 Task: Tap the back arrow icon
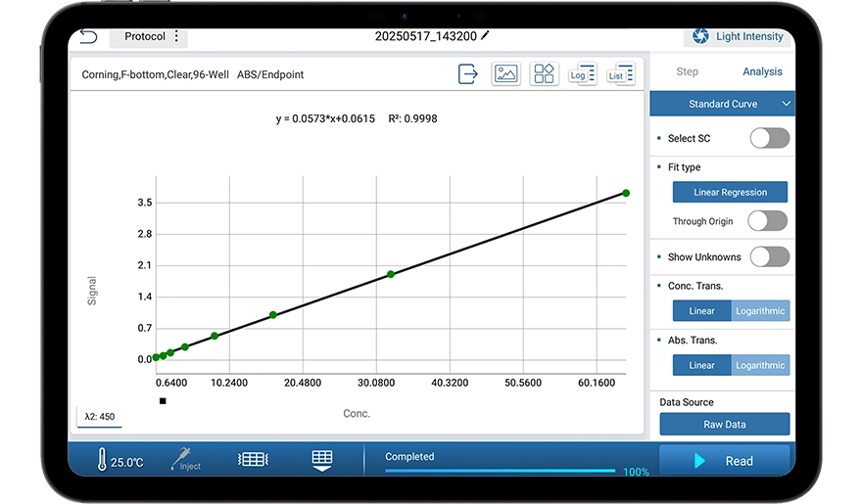[89, 37]
